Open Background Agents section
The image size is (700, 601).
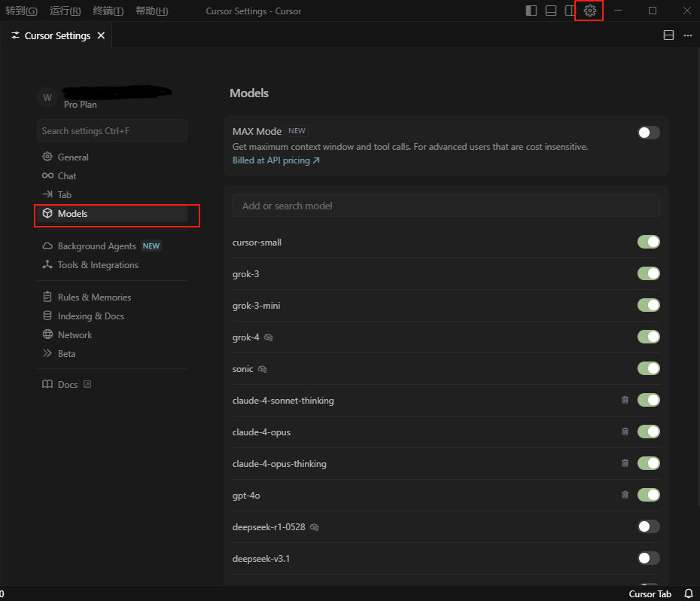click(x=112, y=246)
